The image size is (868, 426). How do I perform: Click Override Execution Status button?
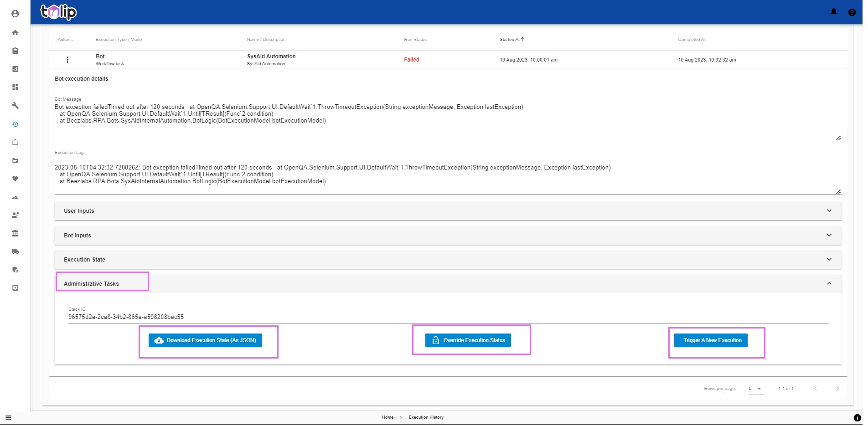tap(468, 340)
